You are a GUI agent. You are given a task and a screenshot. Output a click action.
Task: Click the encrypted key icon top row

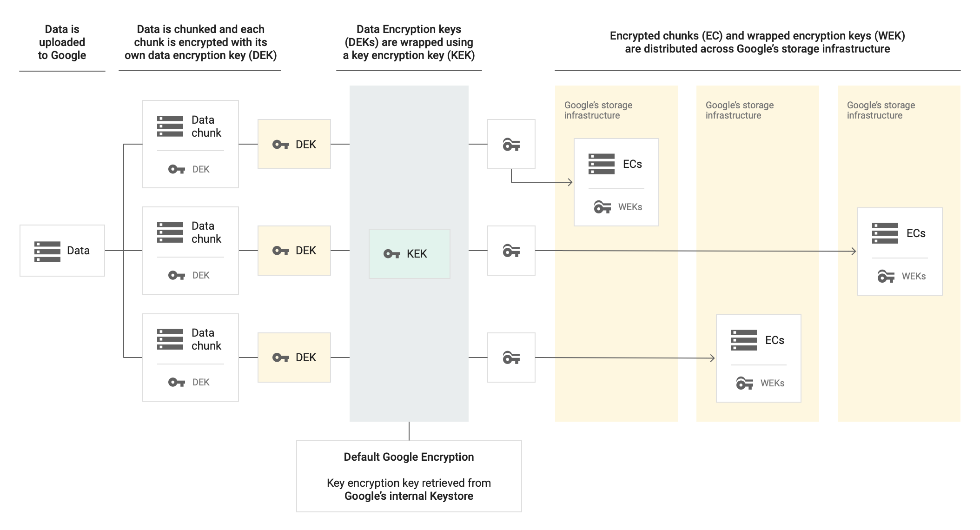pos(512,144)
